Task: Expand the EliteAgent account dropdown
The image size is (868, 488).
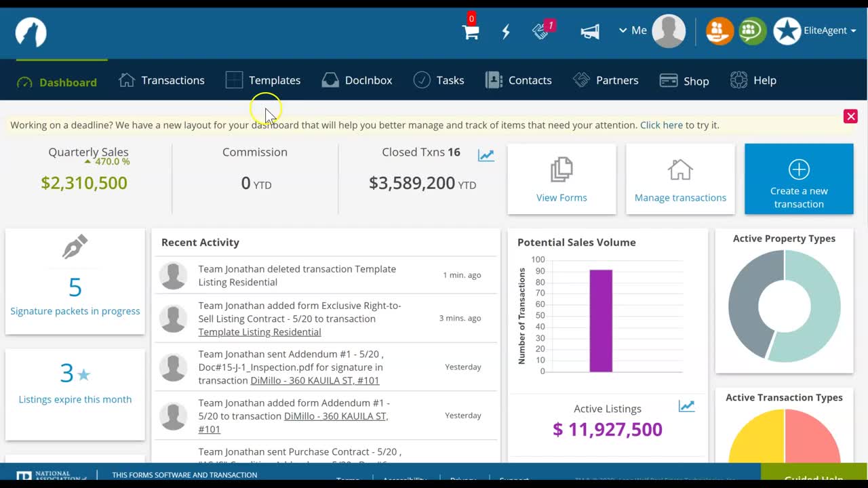Action: pos(830,30)
